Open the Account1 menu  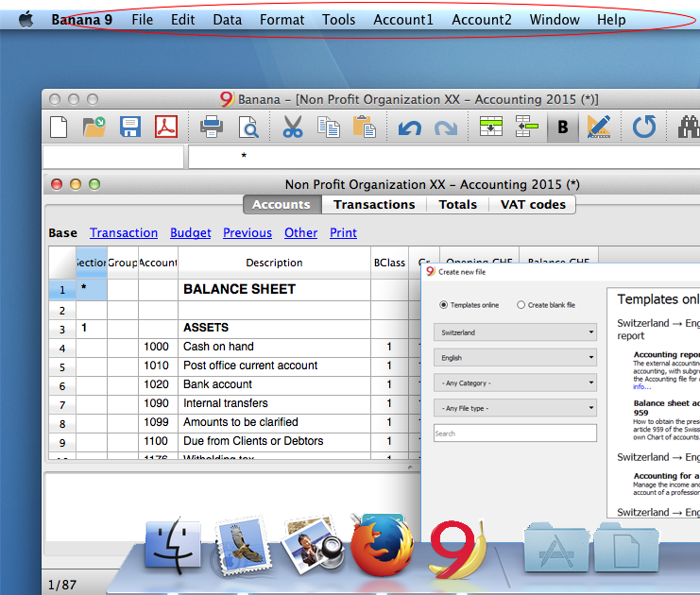click(403, 20)
